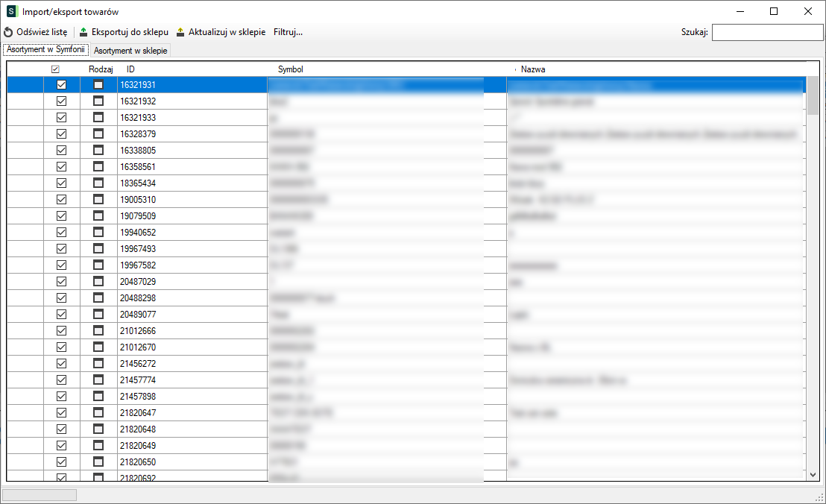The image size is (826, 504).
Task: Click the scrollbar down arrow of the list
Action: click(x=813, y=474)
